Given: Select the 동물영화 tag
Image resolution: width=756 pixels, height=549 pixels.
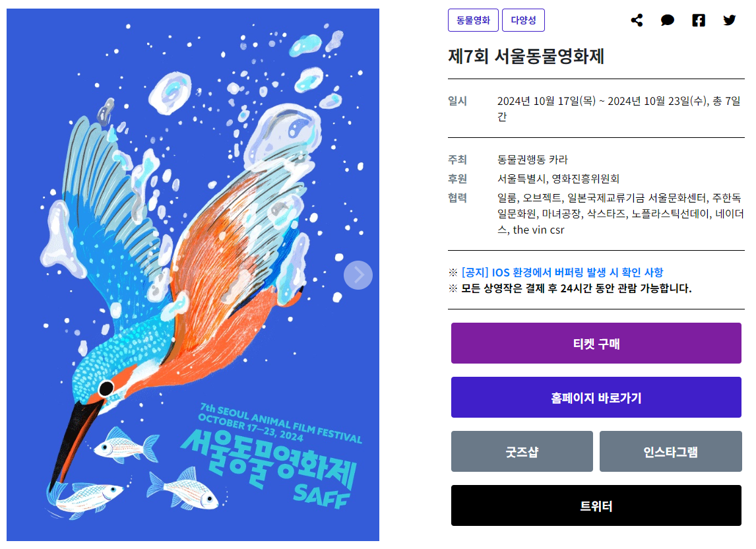Looking at the screenshot, I should pos(473,20).
